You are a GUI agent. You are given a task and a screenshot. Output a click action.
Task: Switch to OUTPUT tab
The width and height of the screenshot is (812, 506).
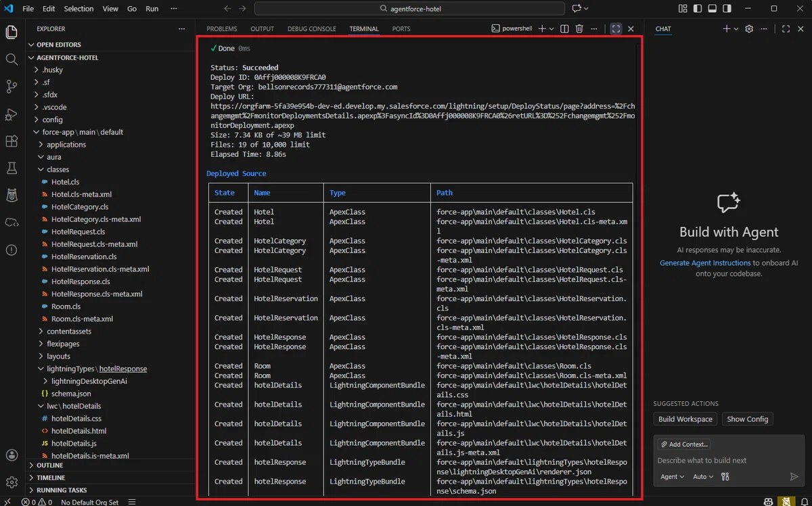[262, 29]
